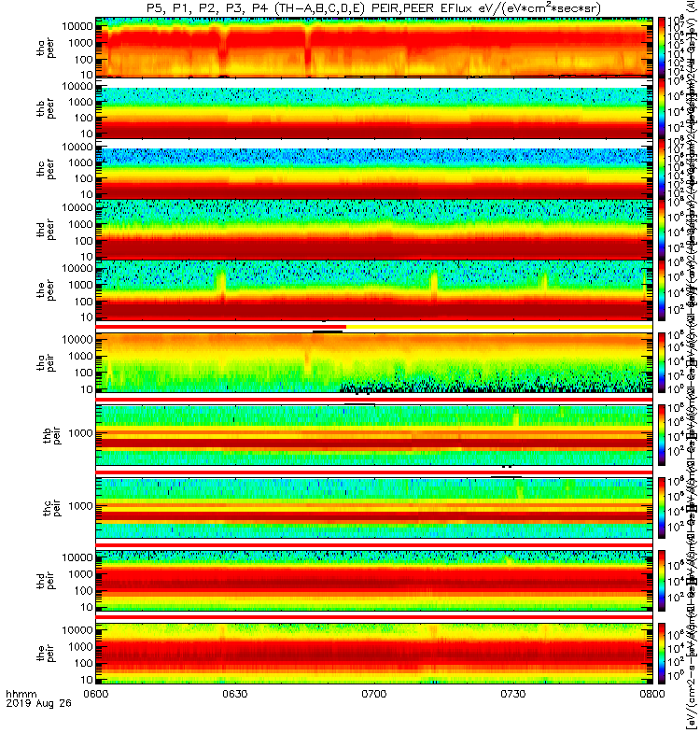700x747 pixels.
Task: Click the 'hhmm' axis unit label
Action: pos(21,694)
